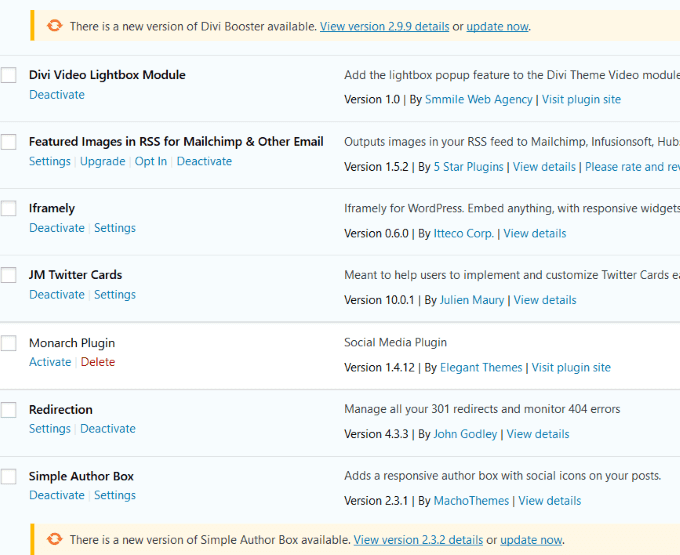Screen dimensions: 680x555
Task: Mark the Redirection plugin checkbox
Action: tap(9, 410)
